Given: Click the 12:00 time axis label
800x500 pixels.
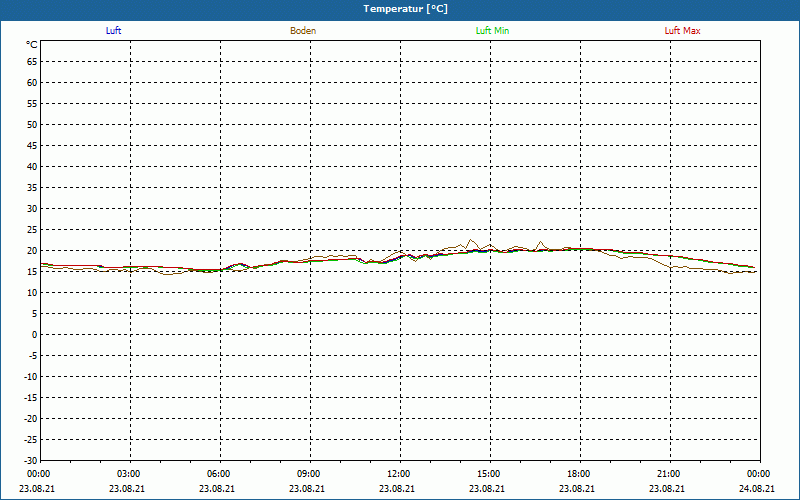Looking at the screenshot, I should pos(398,474).
